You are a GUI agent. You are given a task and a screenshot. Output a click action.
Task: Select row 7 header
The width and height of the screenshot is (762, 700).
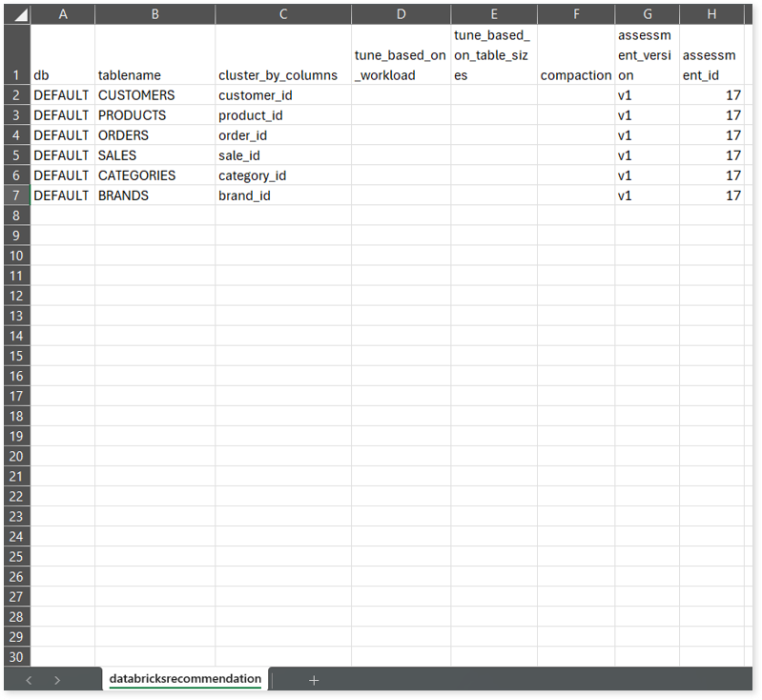[17, 195]
